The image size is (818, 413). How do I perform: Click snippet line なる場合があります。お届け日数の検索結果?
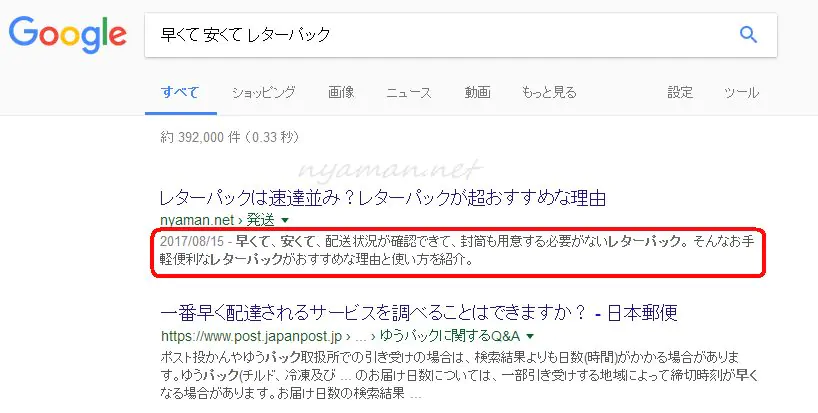coord(283,393)
